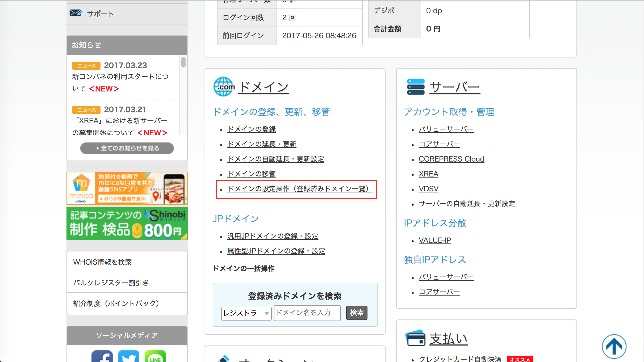The image size is (644, 362).
Task: Follow the XREA server link
Action: coord(428,174)
